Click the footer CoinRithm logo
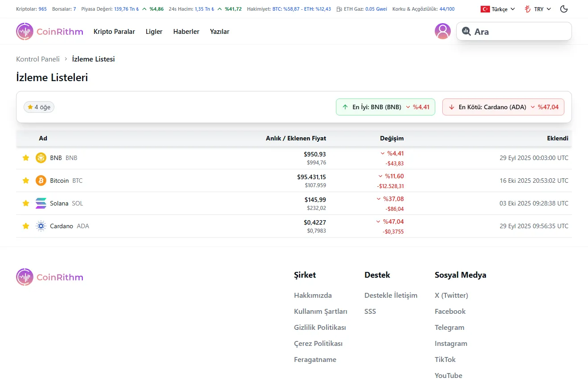The height and width of the screenshot is (386, 588). [x=49, y=277]
